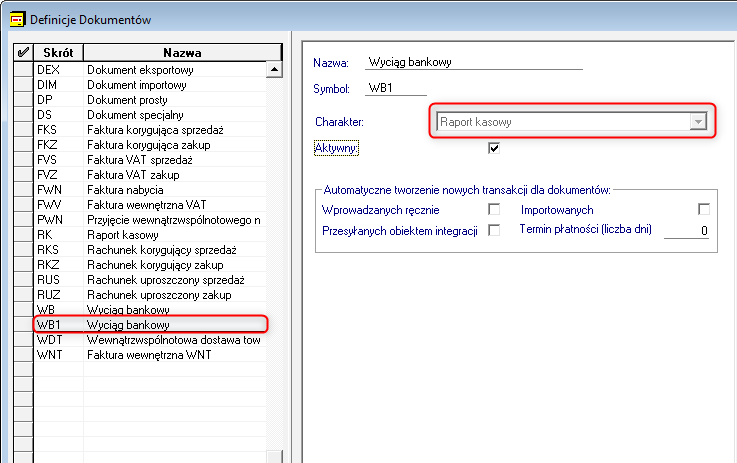The image size is (737, 463).
Task: Select row RUS Rachunek uproszczony sprzedaż
Action: click(150, 280)
